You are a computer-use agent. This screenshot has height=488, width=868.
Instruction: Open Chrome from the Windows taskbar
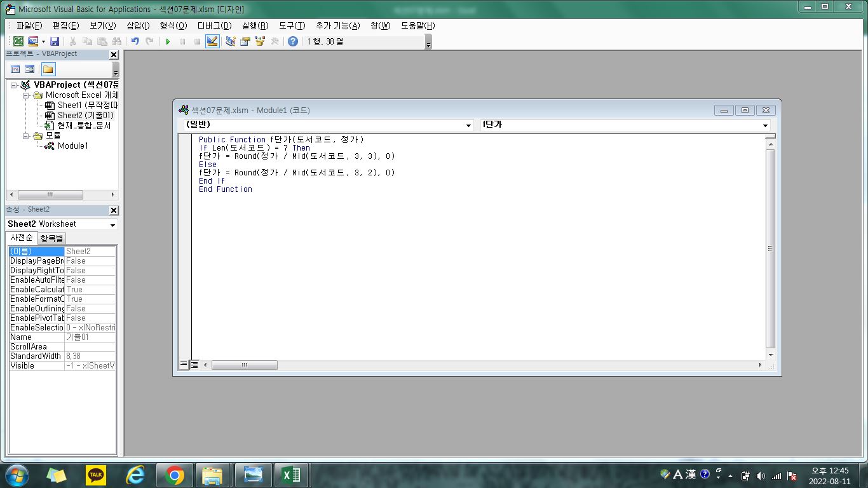(174, 475)
